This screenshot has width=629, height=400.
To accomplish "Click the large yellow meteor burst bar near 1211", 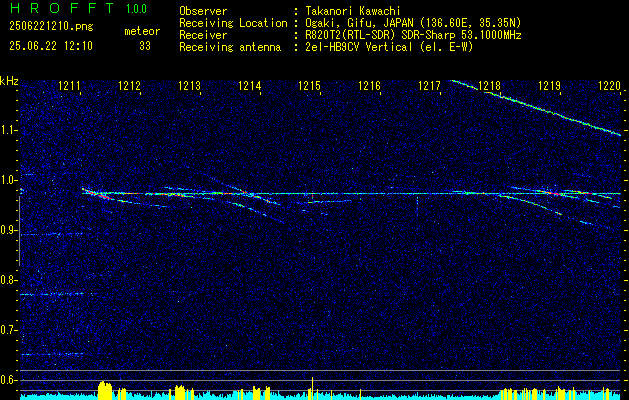I will [x=105, y=390].
